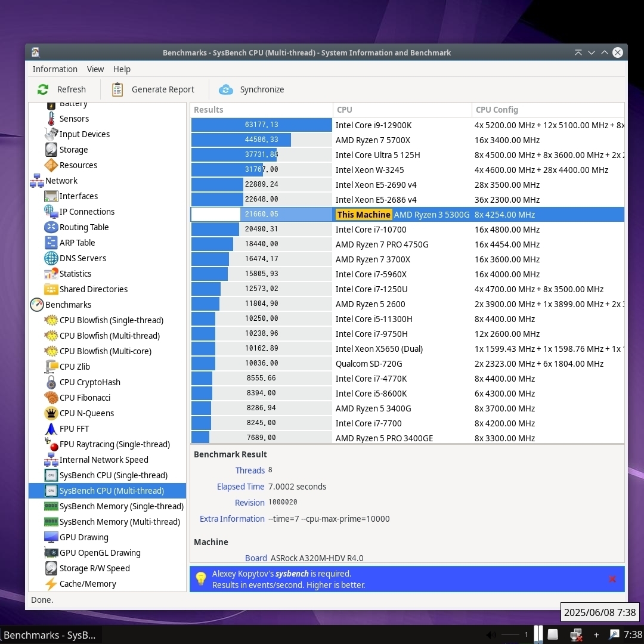
Task: Click the volume speaker tray icon
Action: (x=491, y=635)
